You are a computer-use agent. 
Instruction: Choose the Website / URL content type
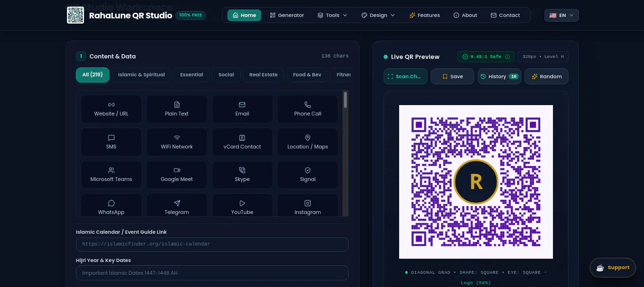tap(111, 109)
